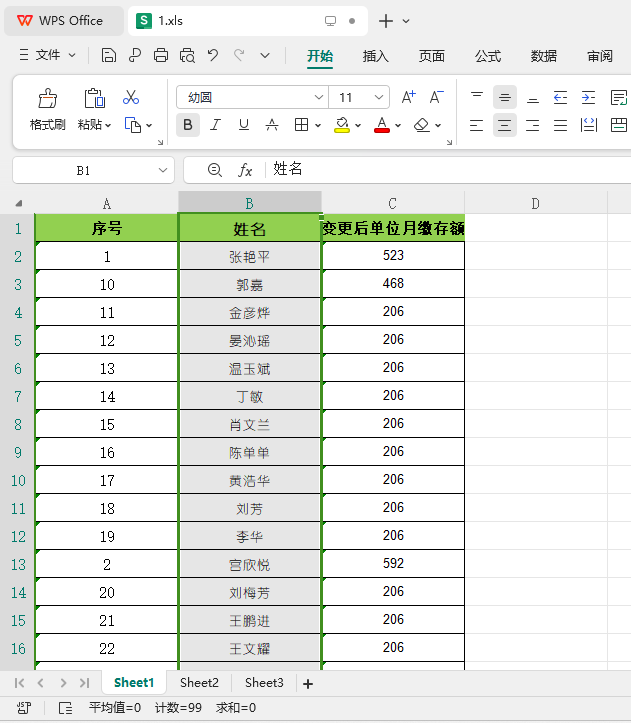Click the Cut scissors icon
The image size is (631, 723).
(x=131, y=97)
